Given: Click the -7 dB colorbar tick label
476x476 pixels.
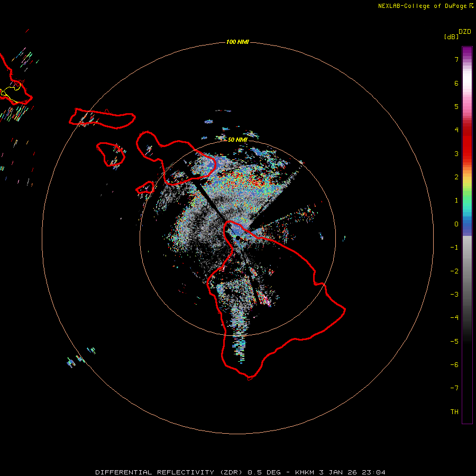Looking at the screenshot, I should 454,388.
